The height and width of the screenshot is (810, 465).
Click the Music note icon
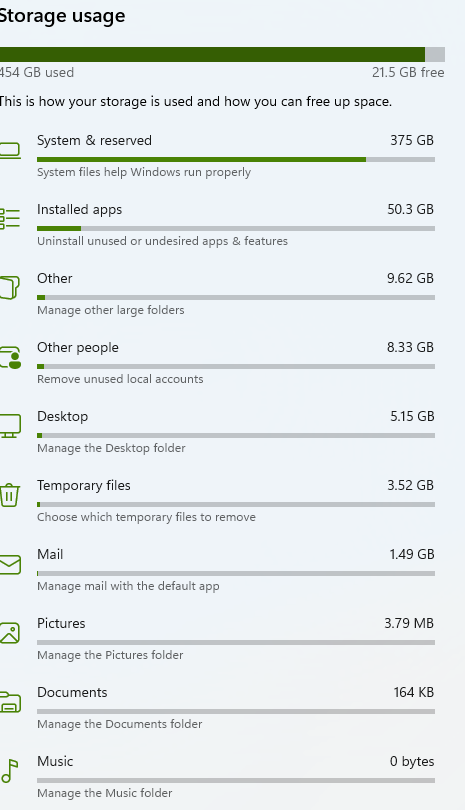9,771
